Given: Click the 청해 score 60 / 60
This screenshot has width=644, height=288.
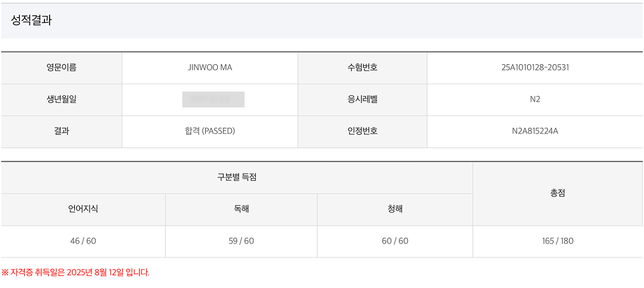Looking at the screenshot, I should [x=394, y=241].
